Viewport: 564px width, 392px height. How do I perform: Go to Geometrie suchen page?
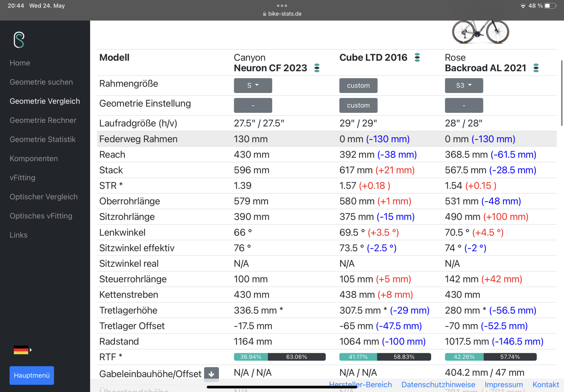click(41, 82)
